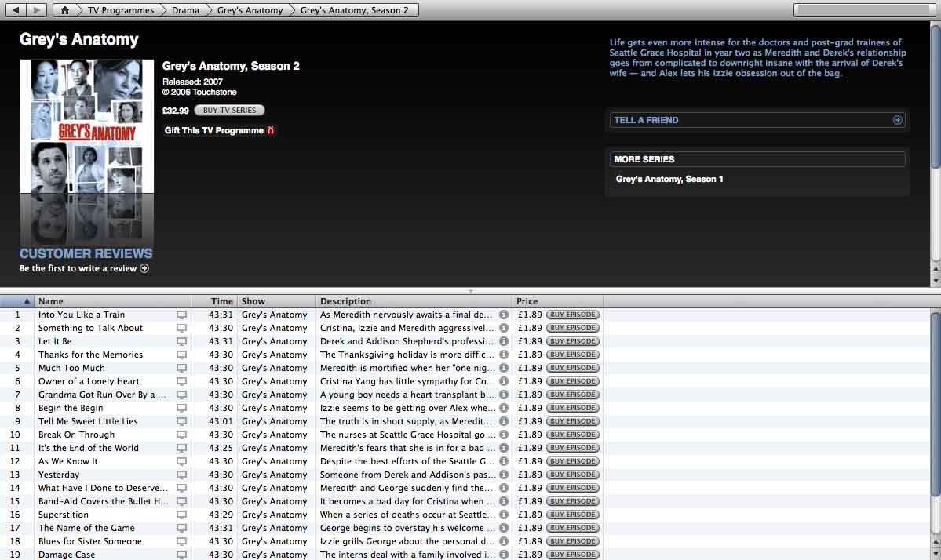Show info for What Have I Done to Deserve

(504, 488)
